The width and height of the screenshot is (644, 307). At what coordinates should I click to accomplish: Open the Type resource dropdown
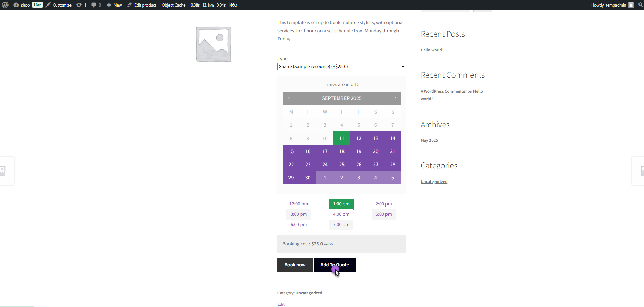[341, 66]
